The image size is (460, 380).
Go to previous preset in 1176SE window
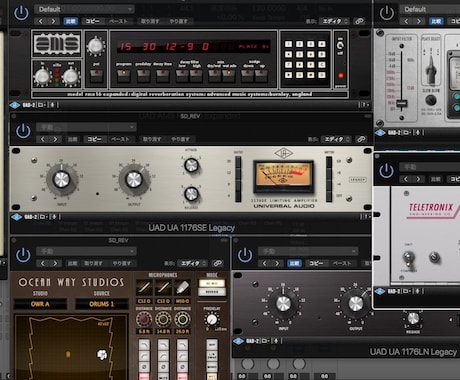coord(42,139)
